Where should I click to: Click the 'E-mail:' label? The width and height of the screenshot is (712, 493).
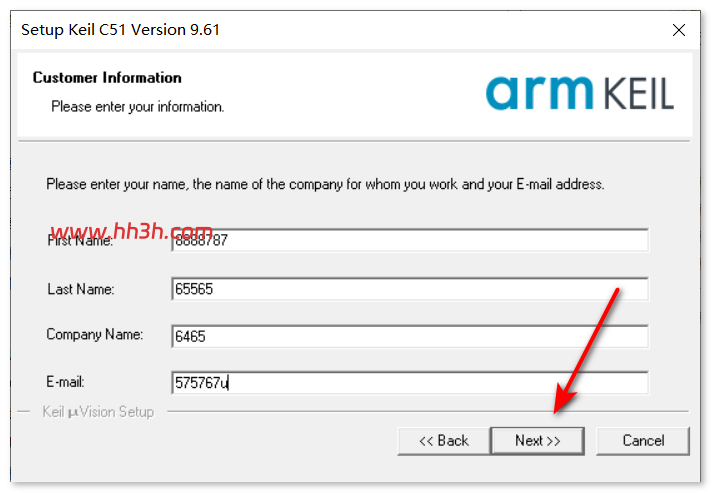(x=65, y=382)
